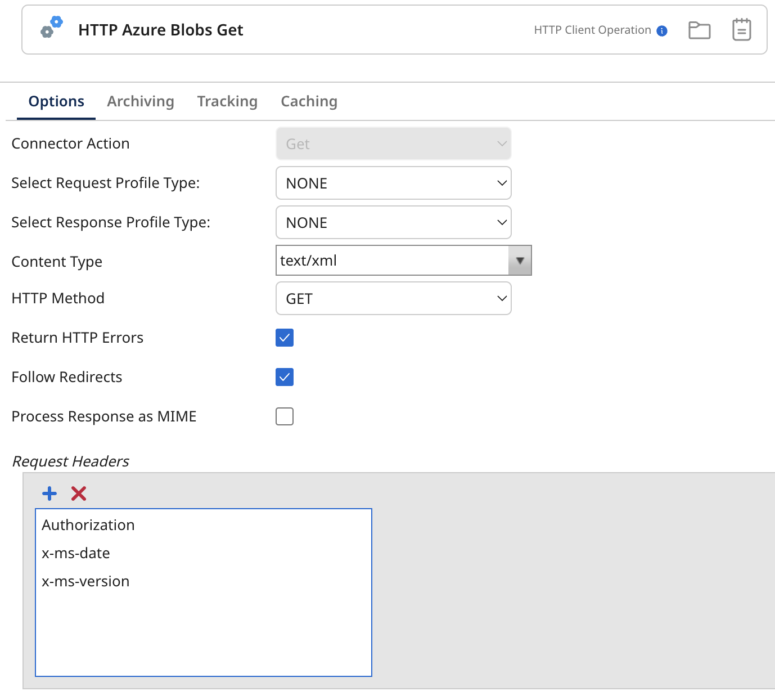
Task: Add a new request header with the plus icon
Action: click(49, 493)
